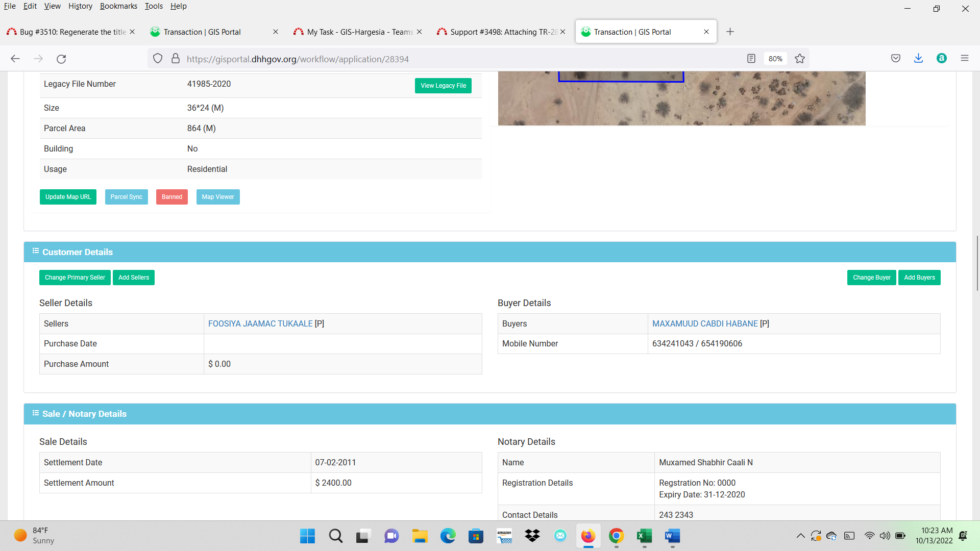This screenshot has height=551, width=980.
Task: Open Word from the taskbar
Action: click(x=672, y=536)
